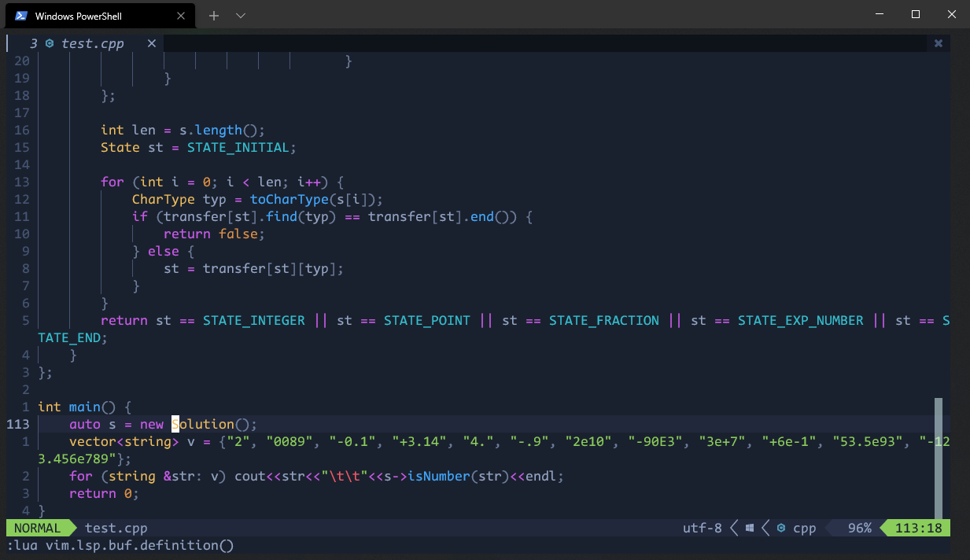Click the PowerShell icon in the terminal tab
Screen dimensions: 970x560
22,16
